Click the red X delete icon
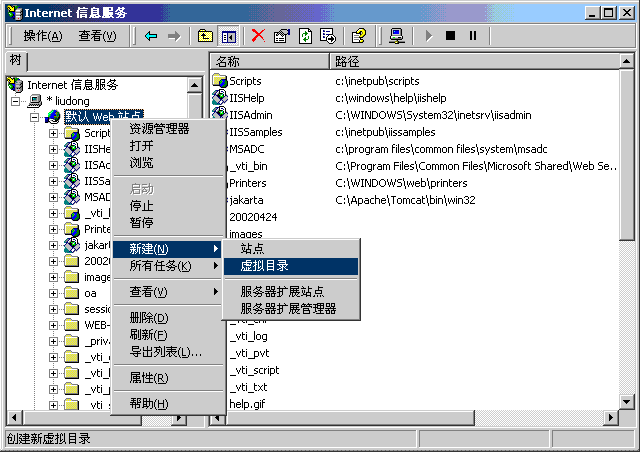Image resolution: width=640 pixels, height=452 pixels. (x=258, y=36)
